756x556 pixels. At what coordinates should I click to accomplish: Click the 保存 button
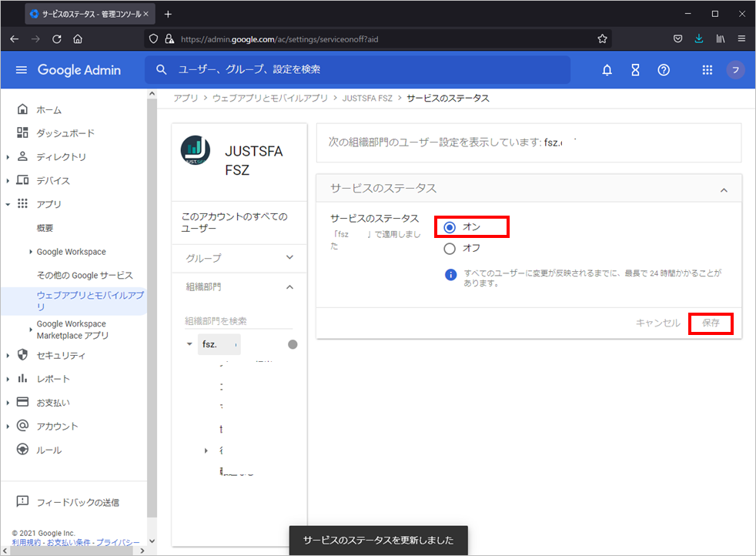[x=711, y=323]
